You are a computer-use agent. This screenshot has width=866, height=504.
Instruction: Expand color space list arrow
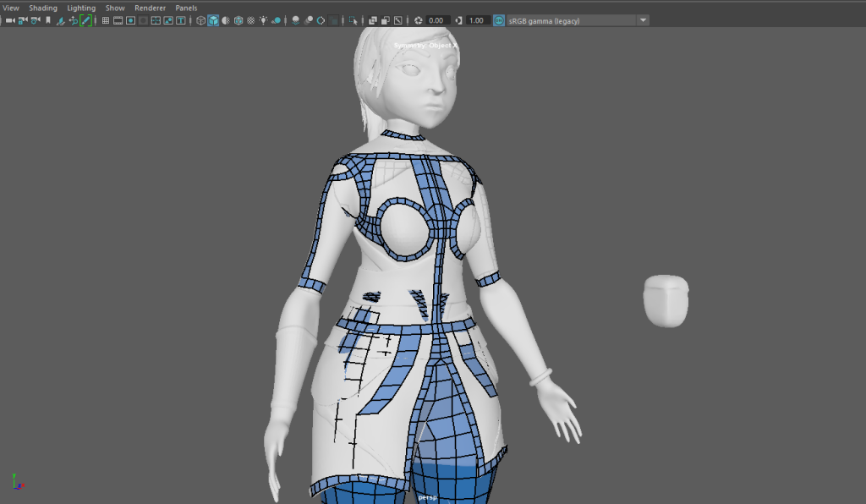click(643, 20)
